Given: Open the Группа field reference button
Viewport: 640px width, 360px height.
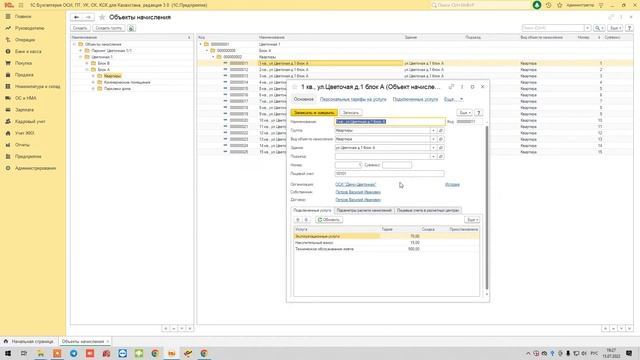Looking at the screenshot, I should (x=441, y=131).
